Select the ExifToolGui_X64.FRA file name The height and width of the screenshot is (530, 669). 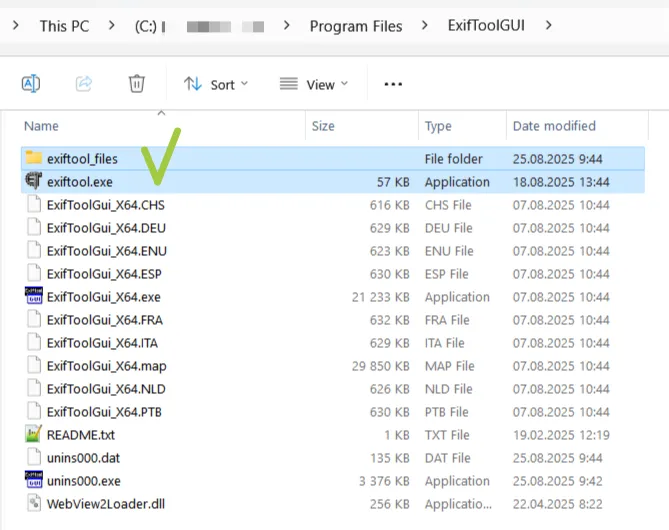pos(105,320)
